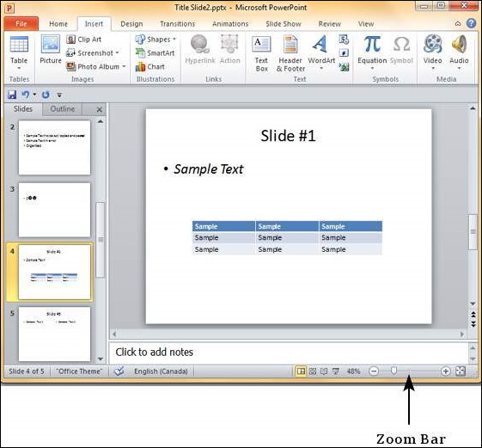Click the Hyperlink button

click(x=200, y=49)
